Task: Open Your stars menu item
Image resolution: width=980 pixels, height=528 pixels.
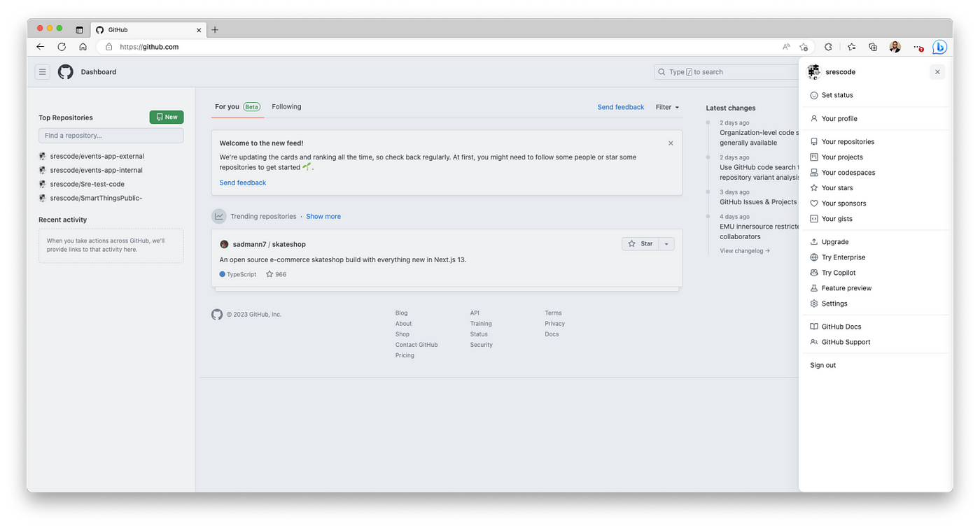Action: tap(874, 188)
